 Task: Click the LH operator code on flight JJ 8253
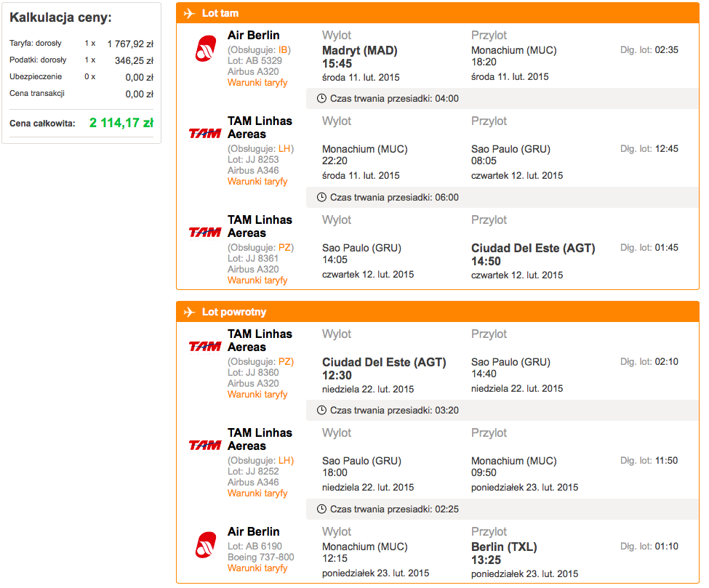point(284,149)
